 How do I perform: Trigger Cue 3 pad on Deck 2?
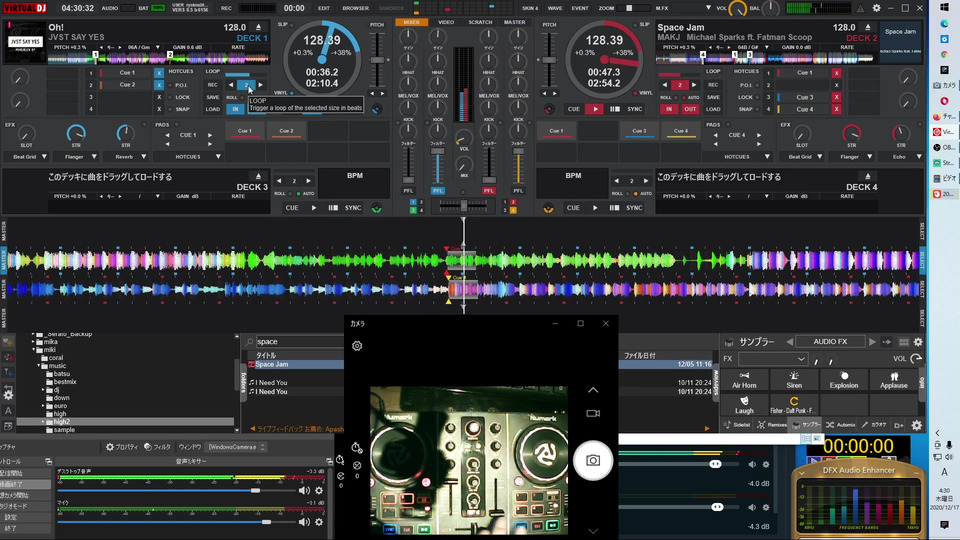pos(639,131)
